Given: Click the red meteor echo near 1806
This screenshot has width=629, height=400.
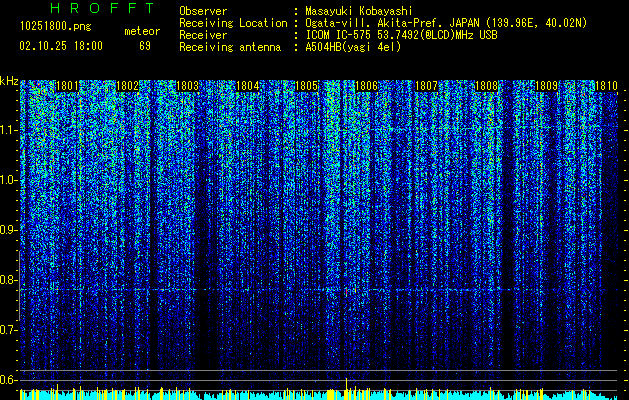Looking at the screenshot, I should [x=346, y=292].
